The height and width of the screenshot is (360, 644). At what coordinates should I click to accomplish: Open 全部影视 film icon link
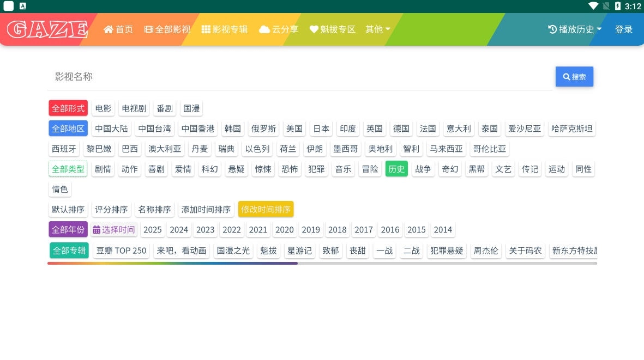[167, 29]
